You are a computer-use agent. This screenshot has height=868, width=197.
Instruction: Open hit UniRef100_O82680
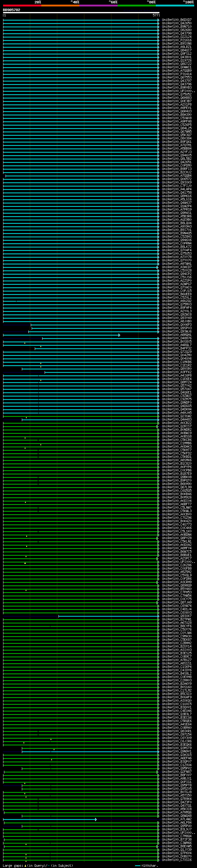click(x=177, y=30)
